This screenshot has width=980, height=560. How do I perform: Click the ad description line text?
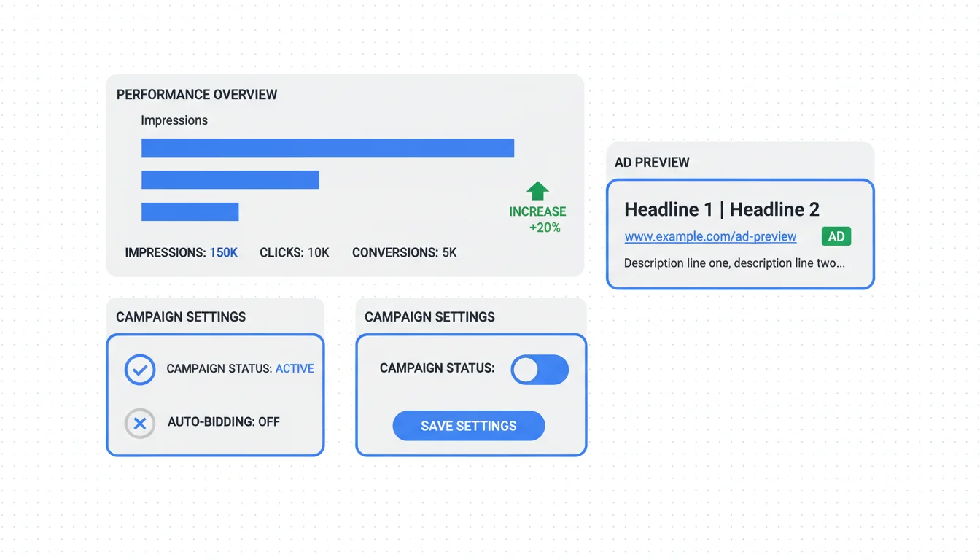[734, 263]
